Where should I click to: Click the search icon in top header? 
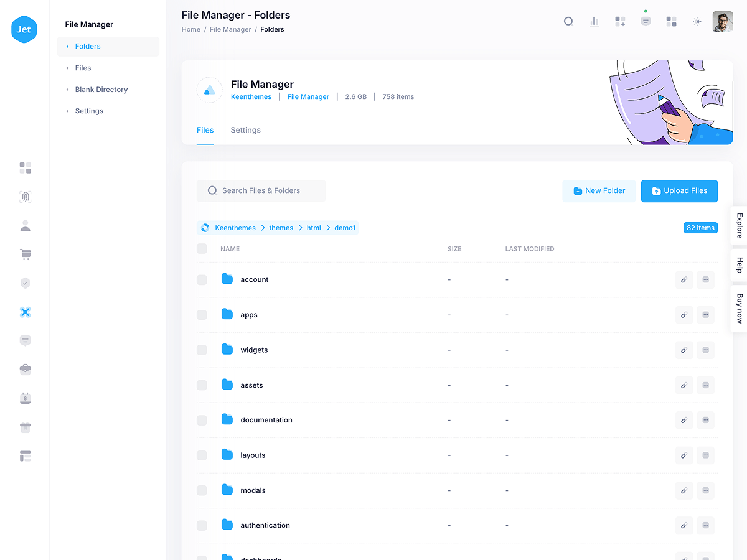[568, 21]
